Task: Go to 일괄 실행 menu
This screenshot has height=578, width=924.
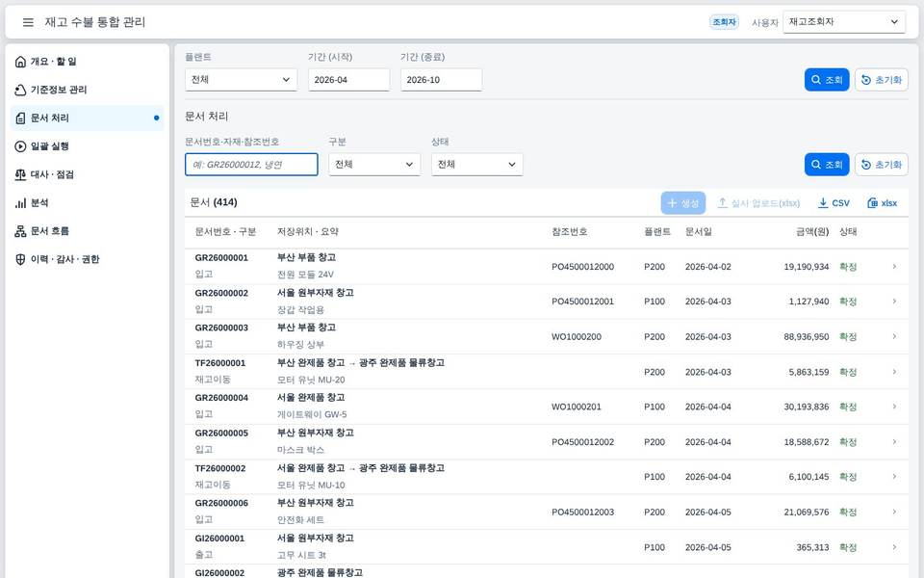Action: (88, 146)
